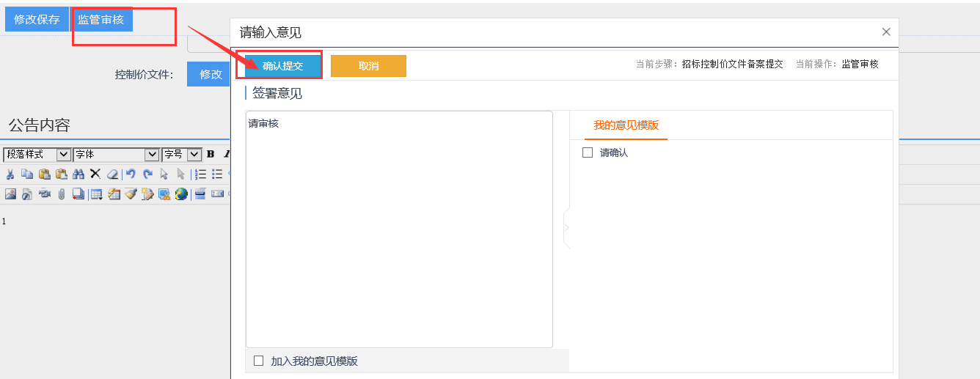
Task: Enable 加入我的意见模版 checkbox
Action: [258, 361]
